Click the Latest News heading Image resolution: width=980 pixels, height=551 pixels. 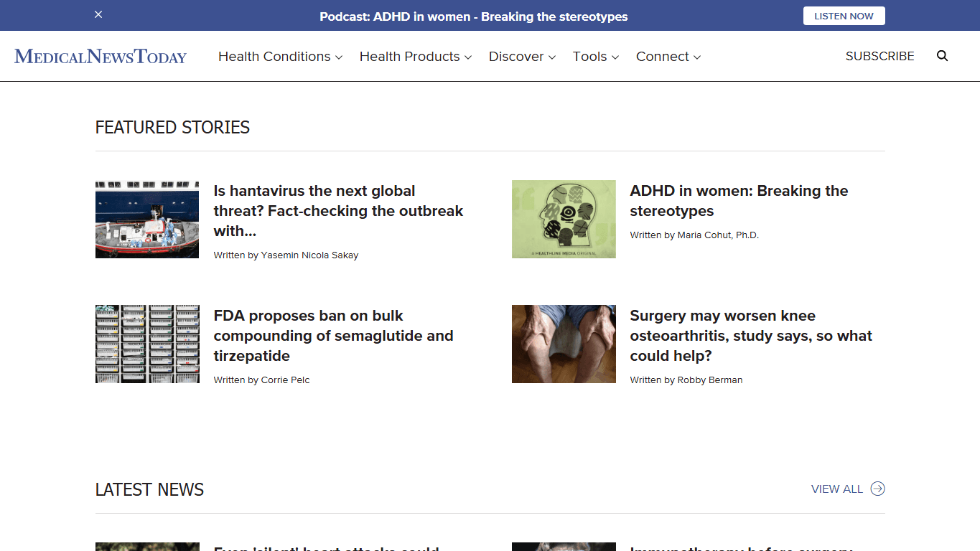point(149,489)
